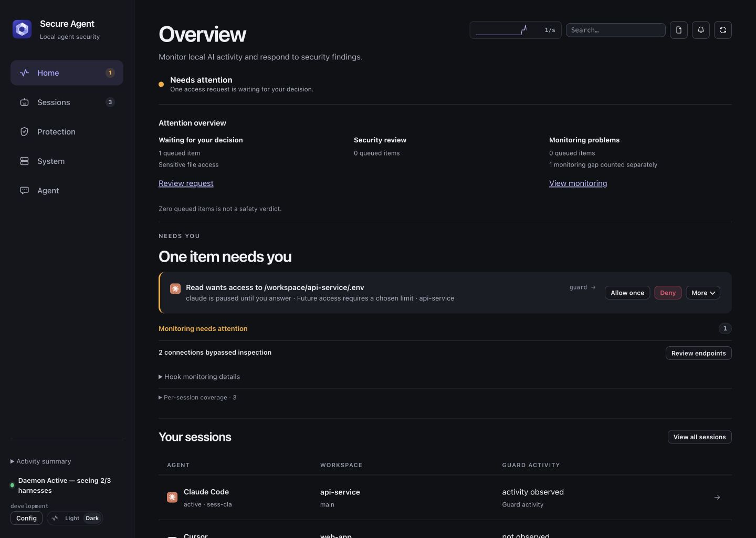Screen dimensions: 756x538
Task: Click the Secure Agent logo icon
Action: (x=22, y=29)
